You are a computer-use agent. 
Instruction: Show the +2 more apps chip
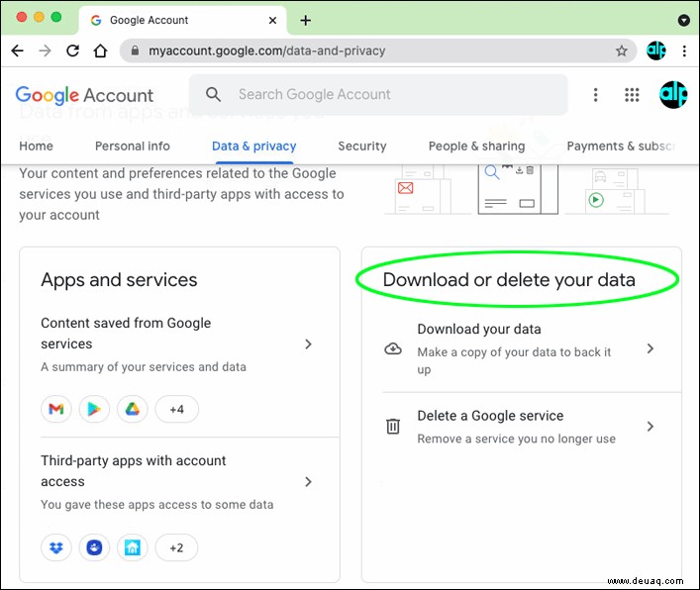tap(177, 547)
